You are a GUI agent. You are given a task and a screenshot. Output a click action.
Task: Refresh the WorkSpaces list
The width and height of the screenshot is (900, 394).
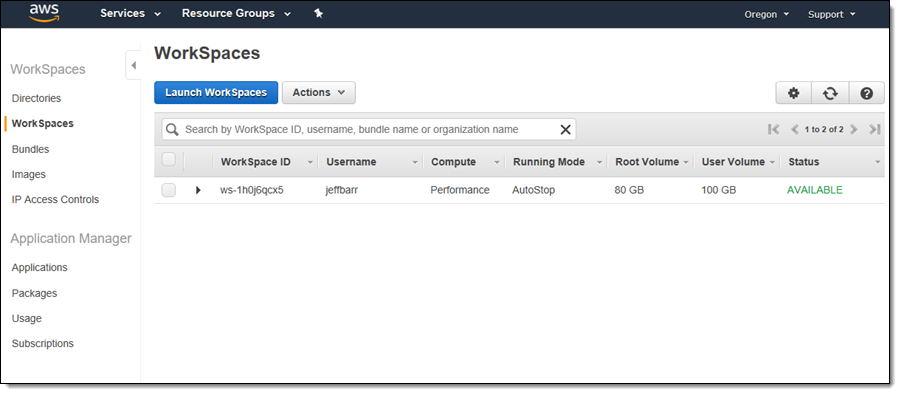pyautogui.click(x=830, y=93)
